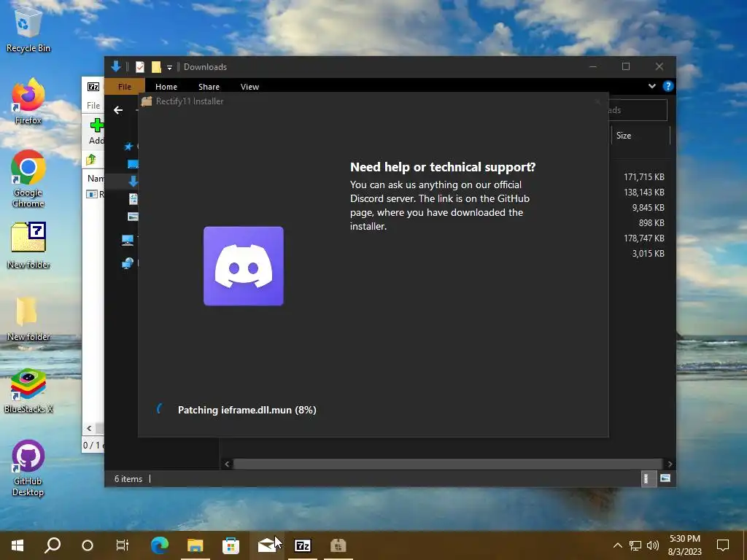This screenshot has width=747, height=560.
Task: Open the File menu in the 7-Zip window
Action: 93,106
